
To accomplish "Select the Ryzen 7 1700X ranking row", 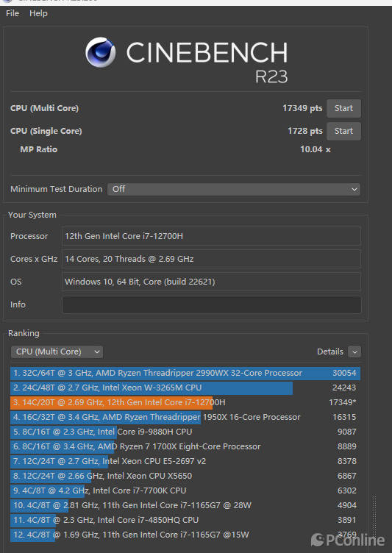I will [185, 446].
